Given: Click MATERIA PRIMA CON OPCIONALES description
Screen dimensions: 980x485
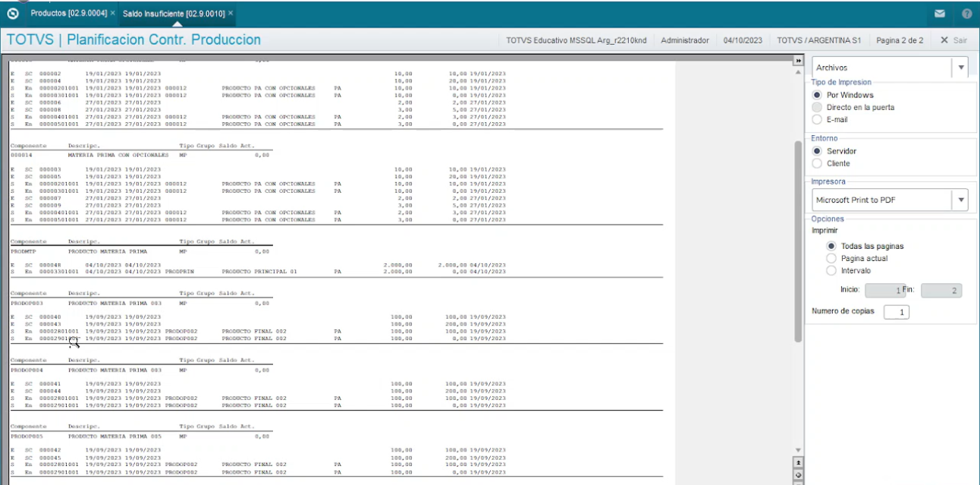Looking at the screenshot, I should (x=118, y=154).
